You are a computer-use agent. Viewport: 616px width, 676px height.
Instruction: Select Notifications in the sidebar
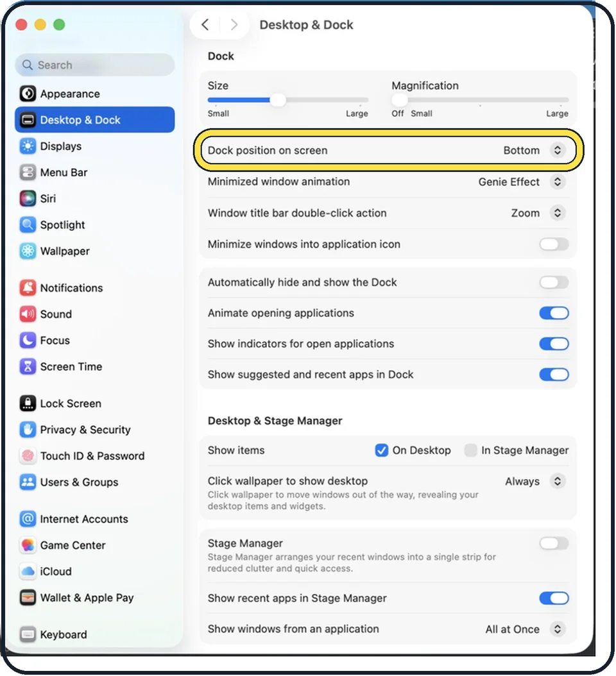[95, 288]
